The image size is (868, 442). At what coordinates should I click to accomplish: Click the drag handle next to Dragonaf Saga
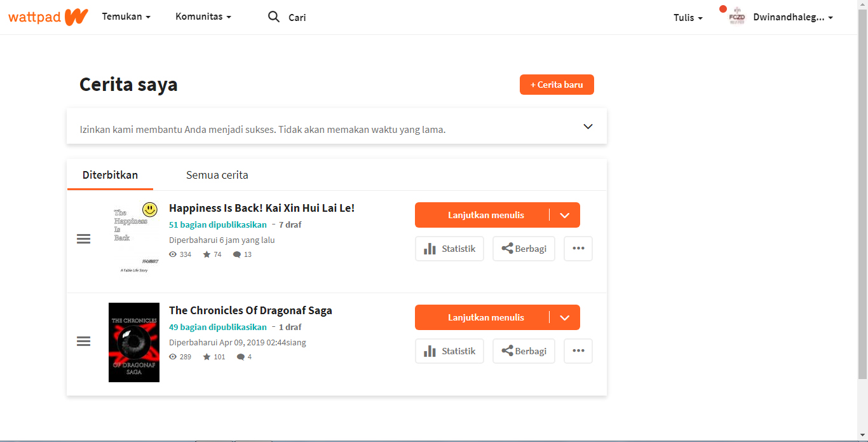pyautogui.click(x=83, y=342)
